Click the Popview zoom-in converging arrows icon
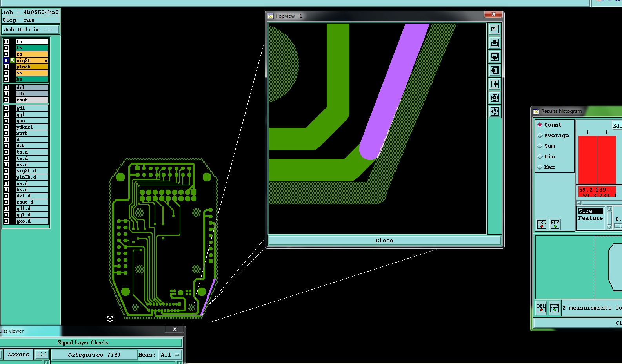This screenshot has height=364, width=622. (495, 98)
